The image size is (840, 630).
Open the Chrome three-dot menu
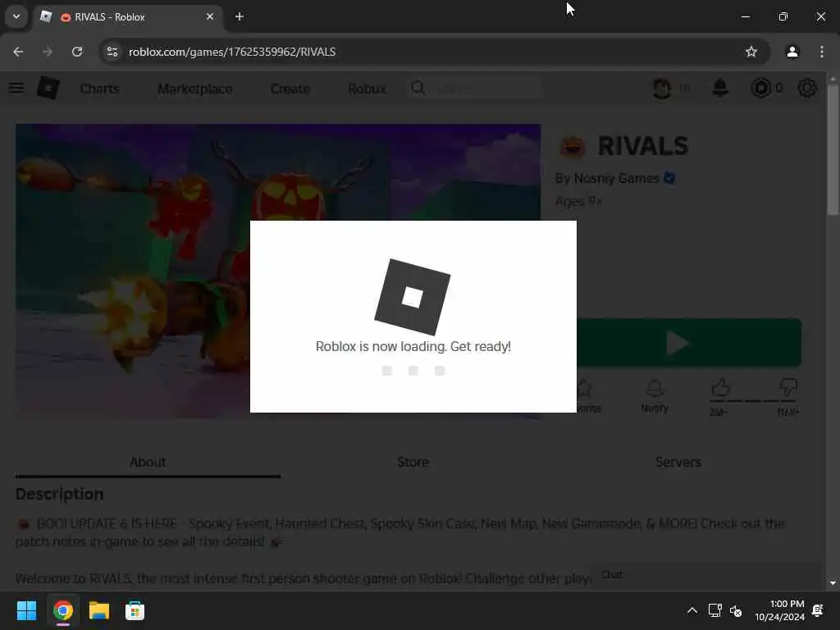[822, 52]
